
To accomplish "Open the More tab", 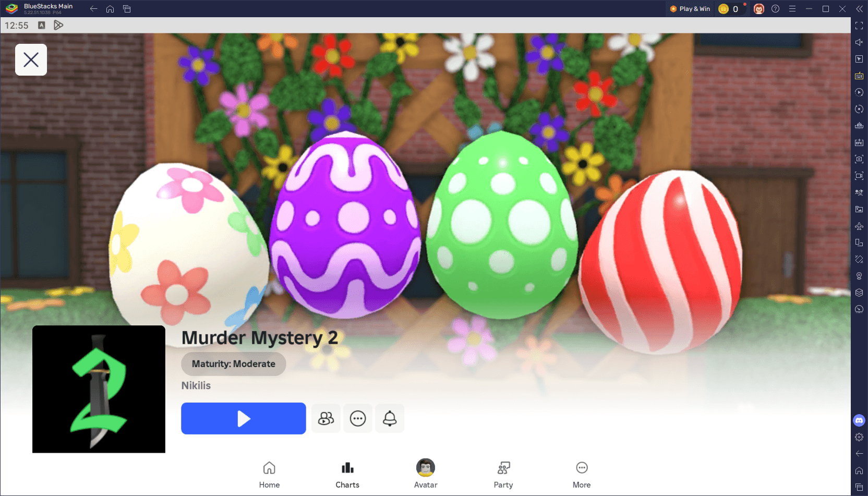I will [x=582, y=475].
